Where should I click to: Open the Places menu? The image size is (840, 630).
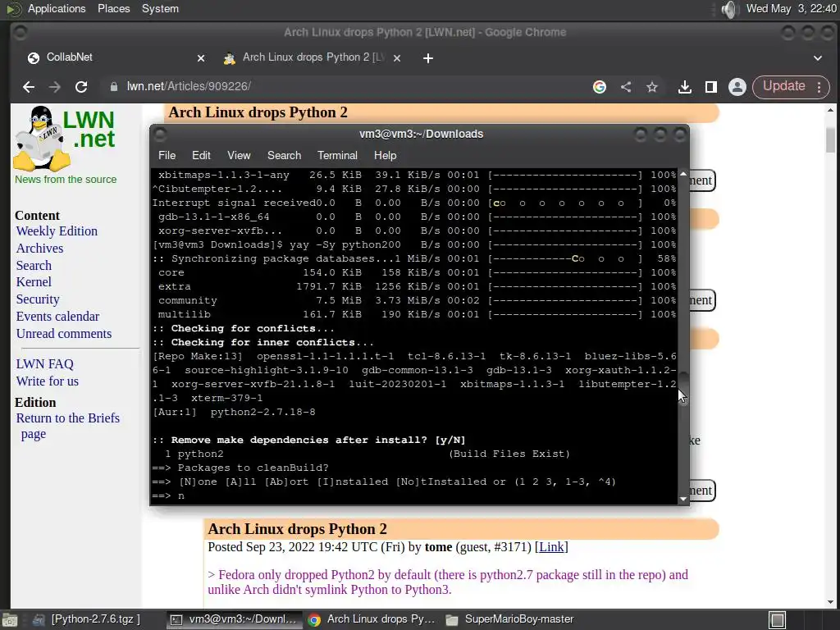click(x=113, y=9)
